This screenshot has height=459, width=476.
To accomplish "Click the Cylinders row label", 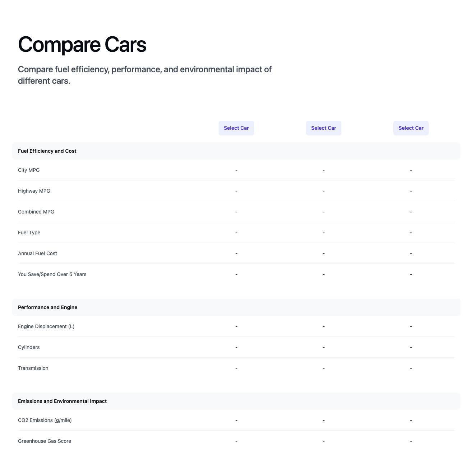I will pos(29,347).
